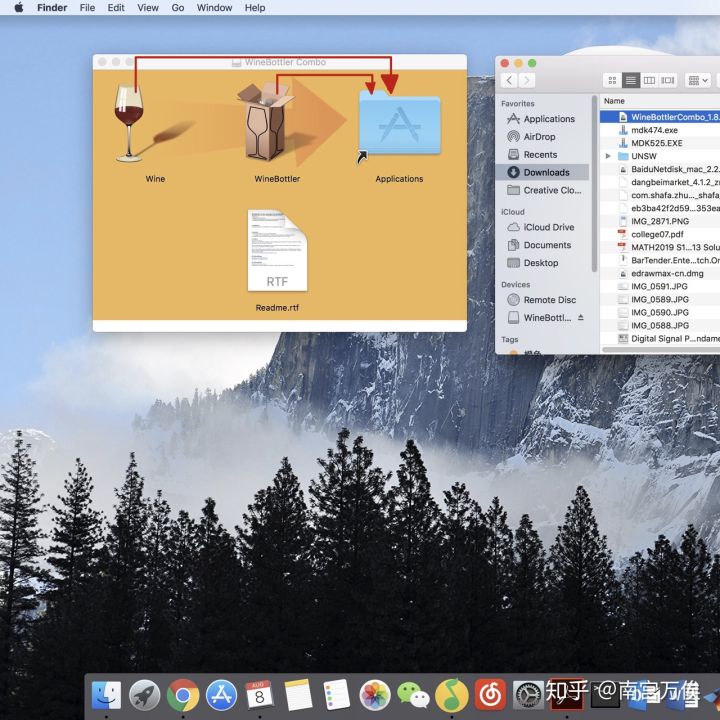Select the WineBottler box icon
The width and height of the screenshot is (720, 720).
(265, 122)
